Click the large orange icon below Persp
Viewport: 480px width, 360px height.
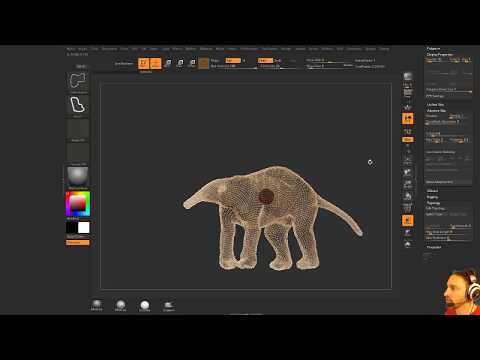pyautogui.click(x=407, y=119)
